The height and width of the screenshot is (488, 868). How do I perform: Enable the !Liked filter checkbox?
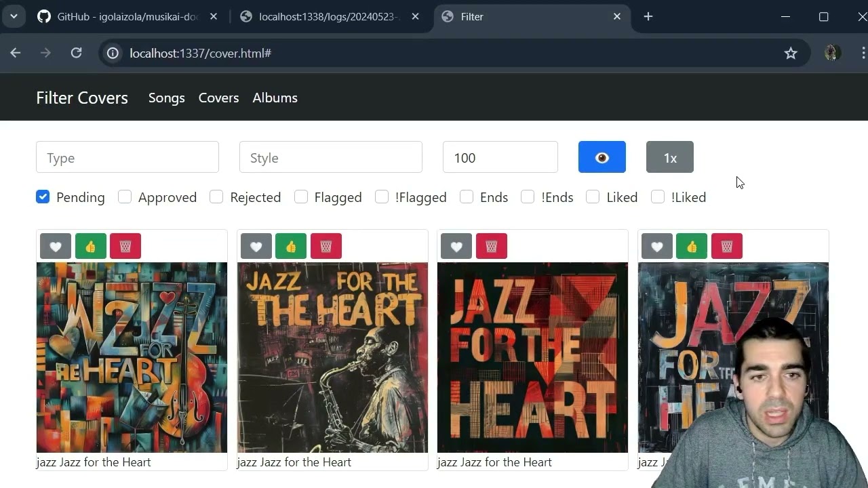658,197
